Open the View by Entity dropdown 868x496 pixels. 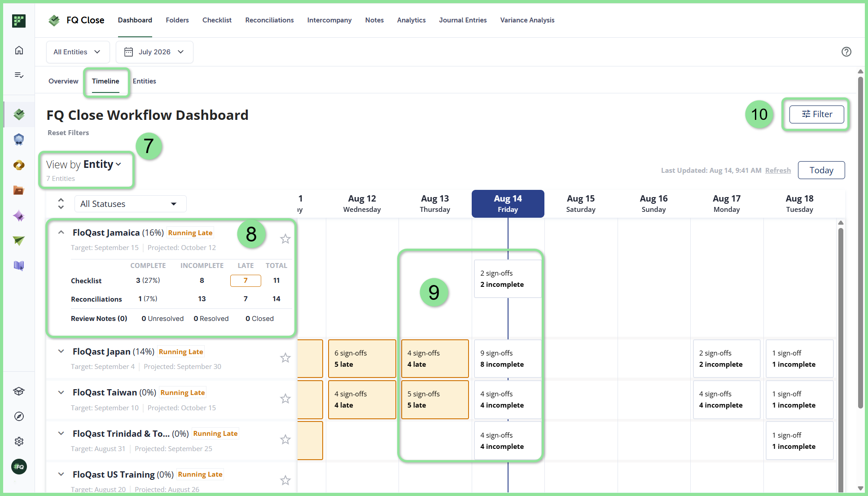coord(84,165)
